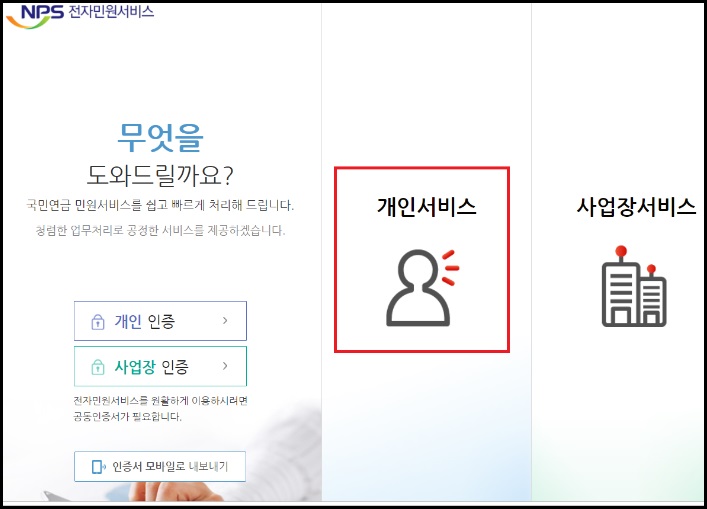Click the building icon under 사업장서비스
This screenshot has height=509, width=707.
[634, 286]
